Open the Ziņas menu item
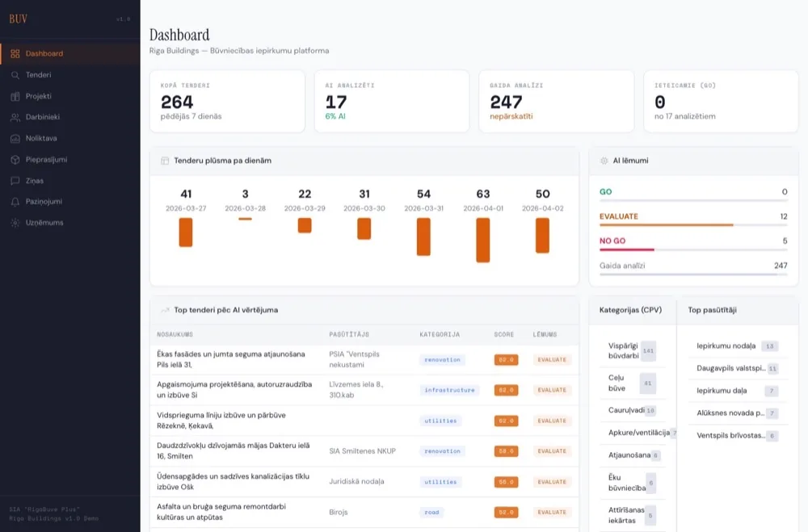The image size is (808, 532). coord(70,181)
